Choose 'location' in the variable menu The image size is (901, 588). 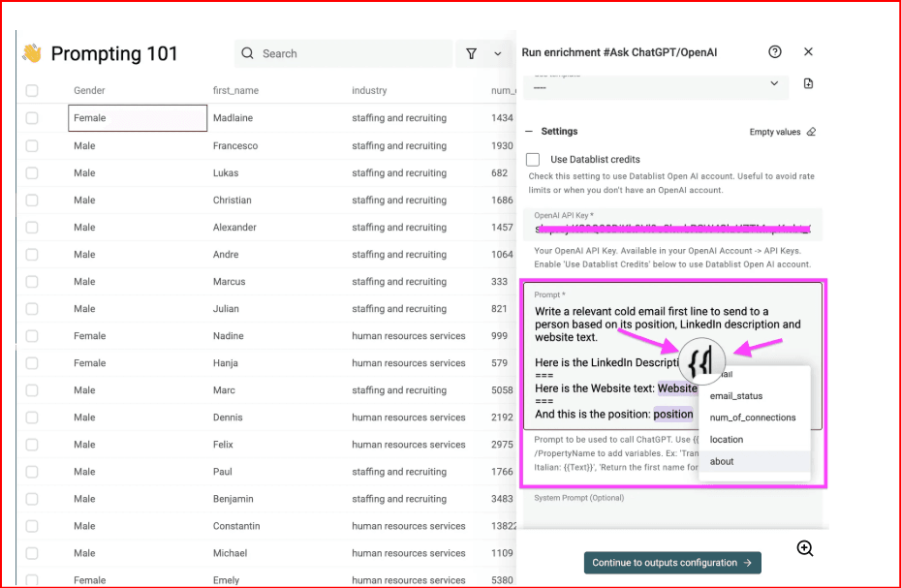[727, 440]
